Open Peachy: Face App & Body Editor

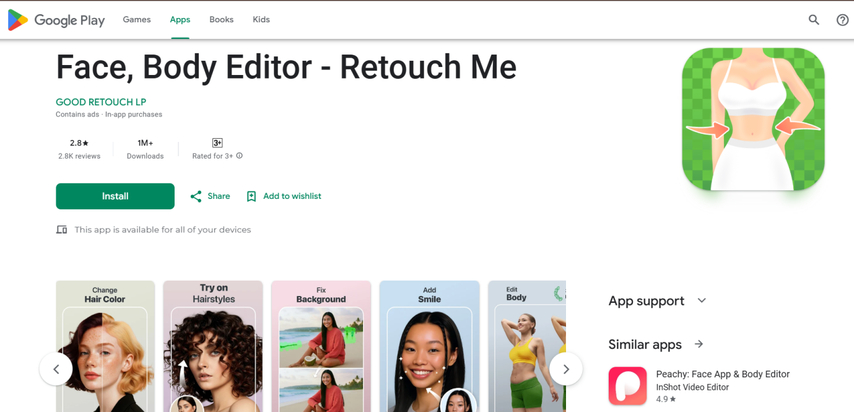point(723,374)
